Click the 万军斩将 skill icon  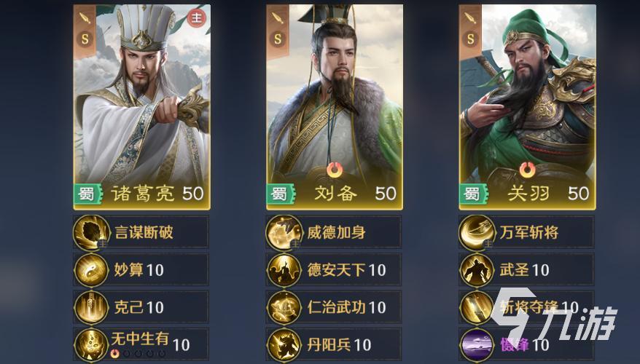[x=476, y=232]
